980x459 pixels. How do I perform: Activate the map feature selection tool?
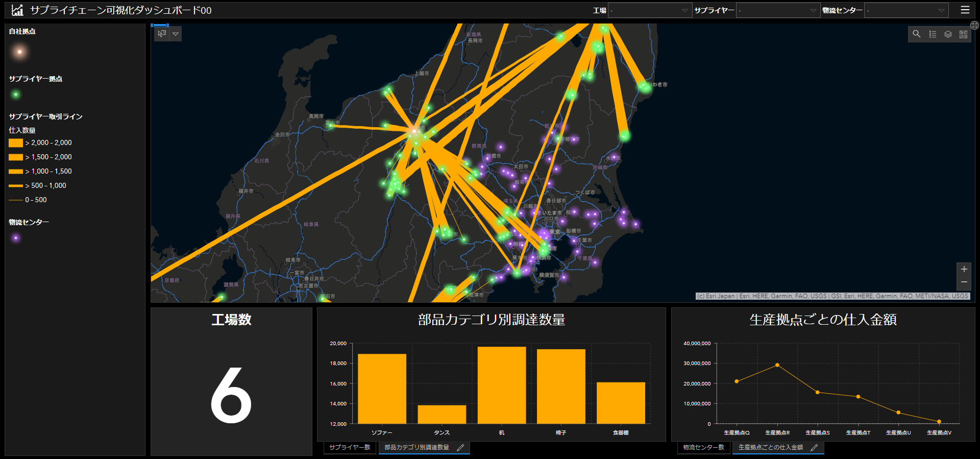point(162,34)
